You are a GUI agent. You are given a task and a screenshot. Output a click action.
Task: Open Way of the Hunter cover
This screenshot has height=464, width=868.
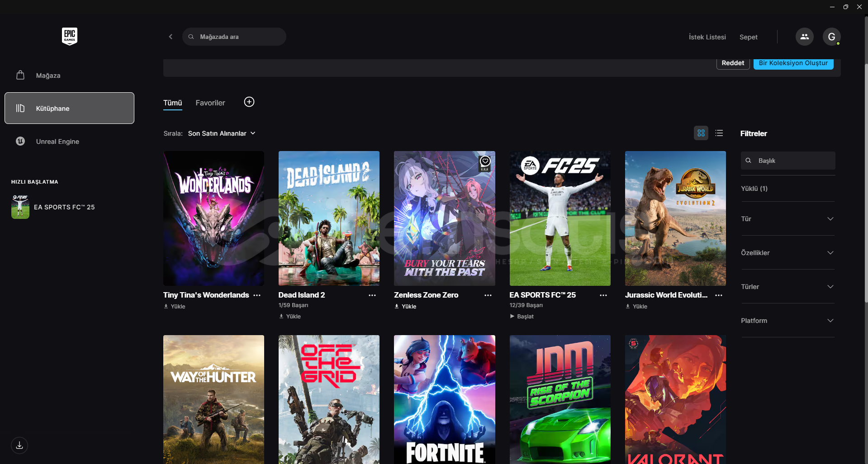pyautogui.click(x=213, y=399)
